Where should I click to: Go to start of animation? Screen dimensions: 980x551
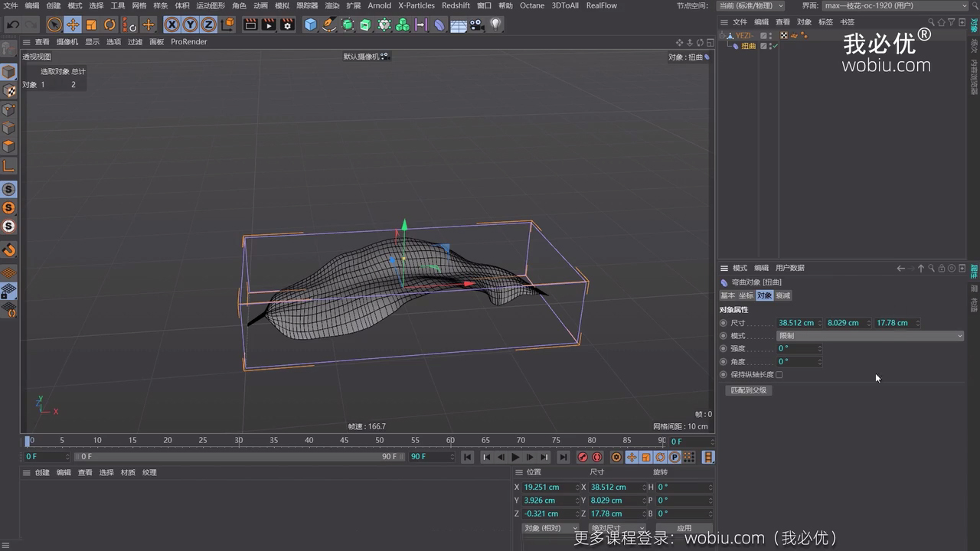pyautogui.click(x=467, y=457)
